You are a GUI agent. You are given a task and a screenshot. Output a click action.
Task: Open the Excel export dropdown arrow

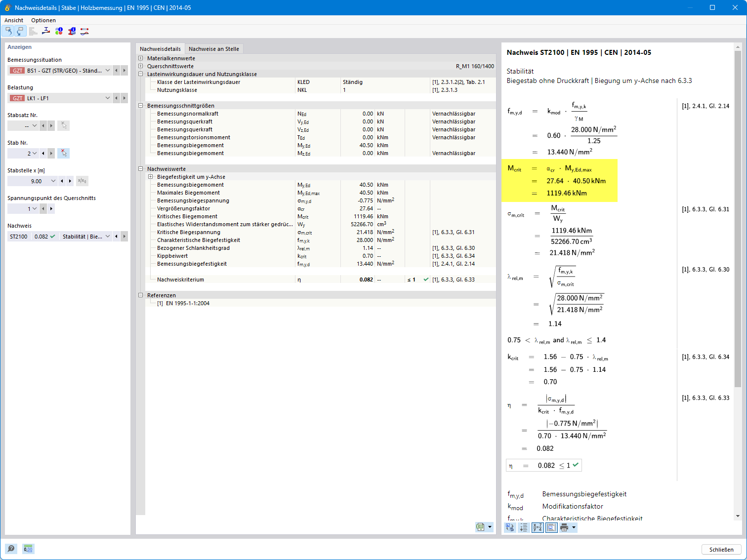[490, 527]
